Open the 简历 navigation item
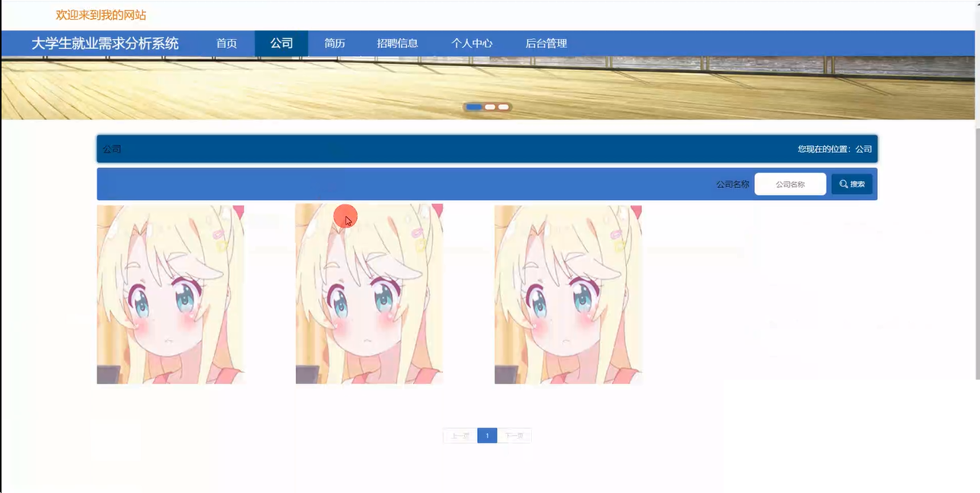Image resolution: width=980 pixels, height=493 pixels. coord(335,43)
